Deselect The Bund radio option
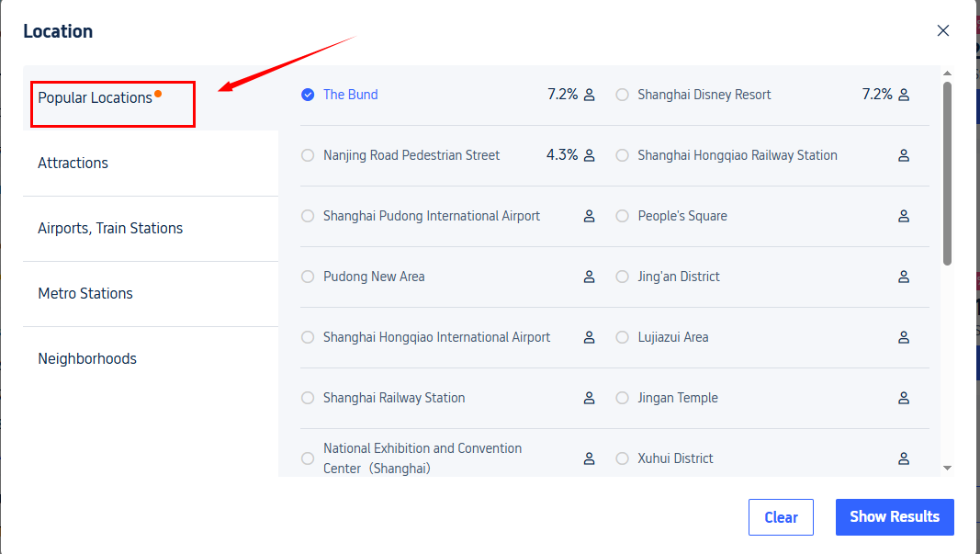This screenshot has width=980, height=554. click(x=308, y=95)
